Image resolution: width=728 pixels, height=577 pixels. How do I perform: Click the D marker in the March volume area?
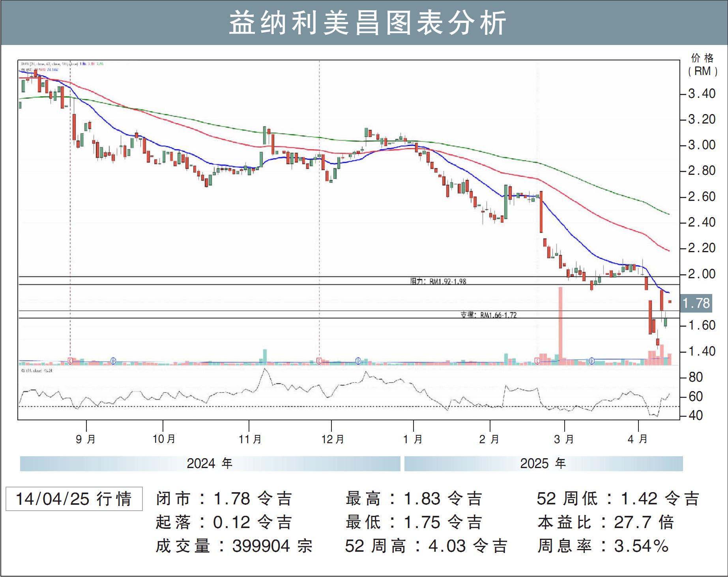click(592, 361)
